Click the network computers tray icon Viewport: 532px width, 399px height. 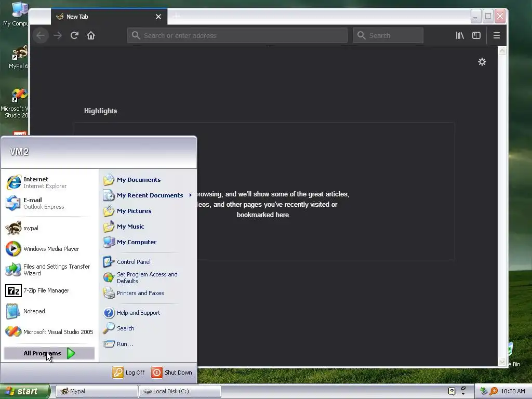484,391
